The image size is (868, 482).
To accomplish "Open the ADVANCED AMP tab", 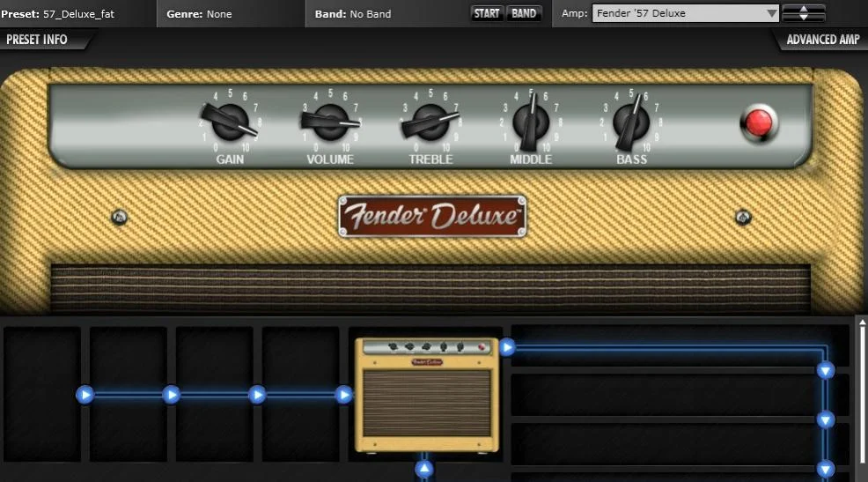I will [x=821, y=40].
